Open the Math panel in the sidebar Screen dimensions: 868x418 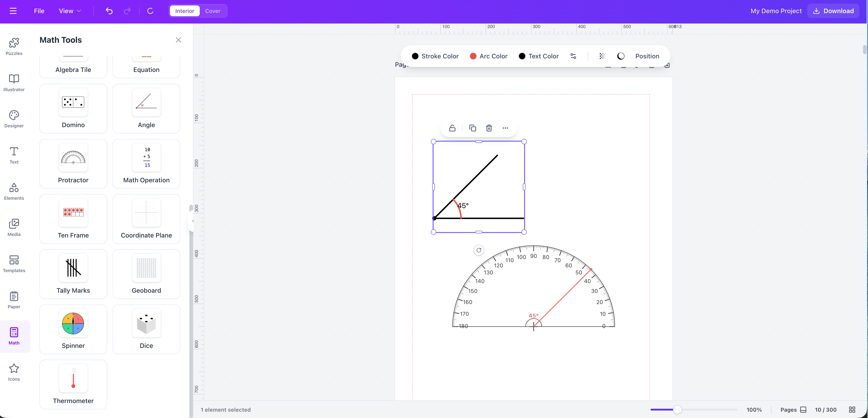(x=14, y=336)
